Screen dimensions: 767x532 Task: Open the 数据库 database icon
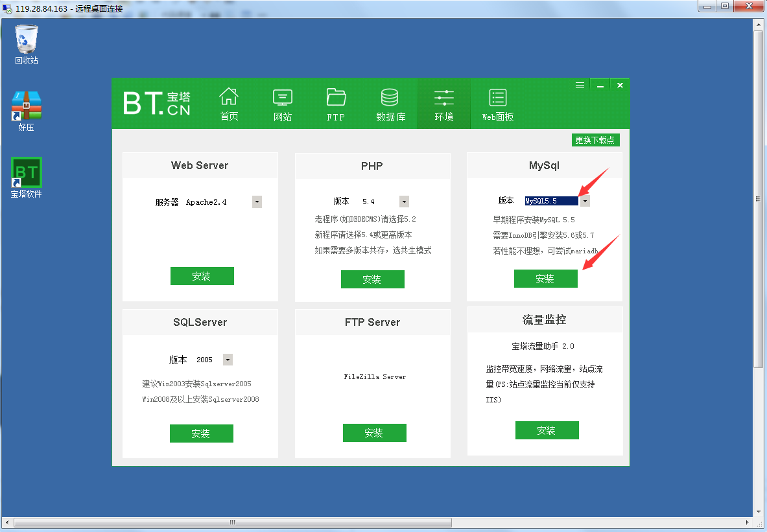tap(390, 104)
